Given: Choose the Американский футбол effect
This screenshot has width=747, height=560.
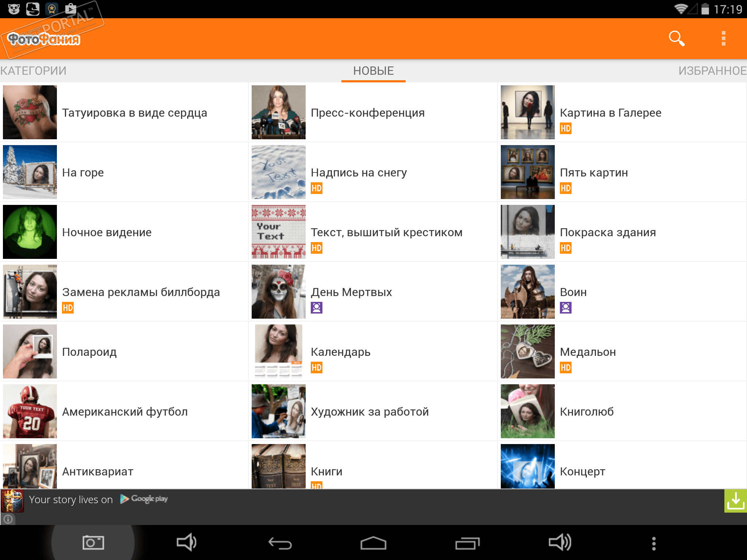Looking at the screenshot, I should coord(125,412).
